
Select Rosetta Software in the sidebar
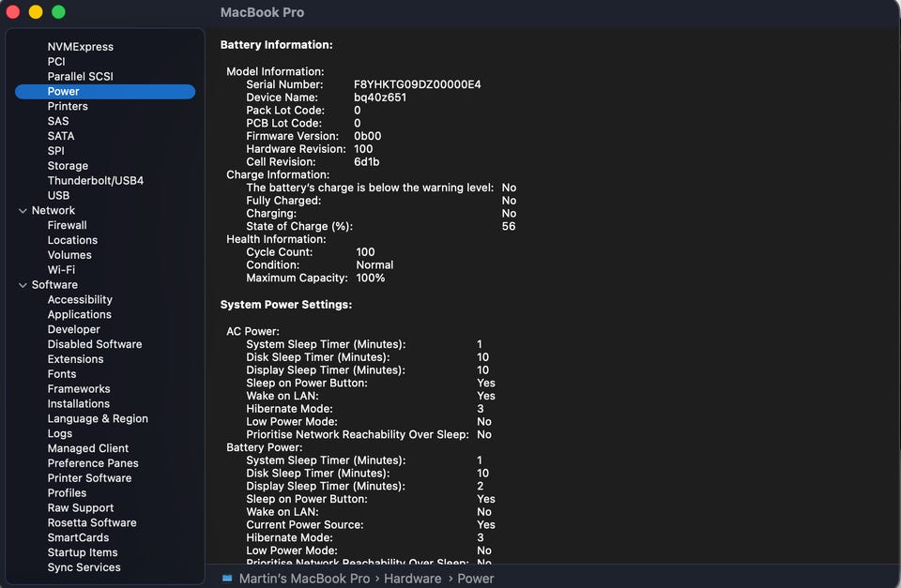[92, 523]
